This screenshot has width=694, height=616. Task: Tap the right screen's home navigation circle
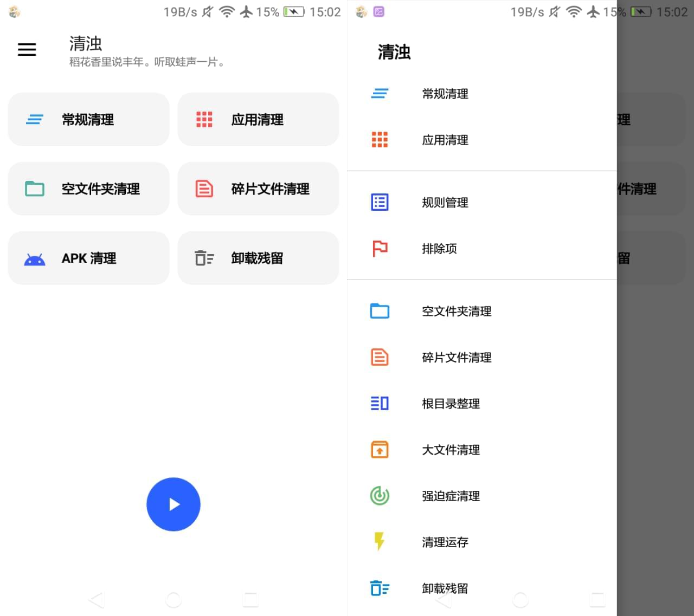520,599
